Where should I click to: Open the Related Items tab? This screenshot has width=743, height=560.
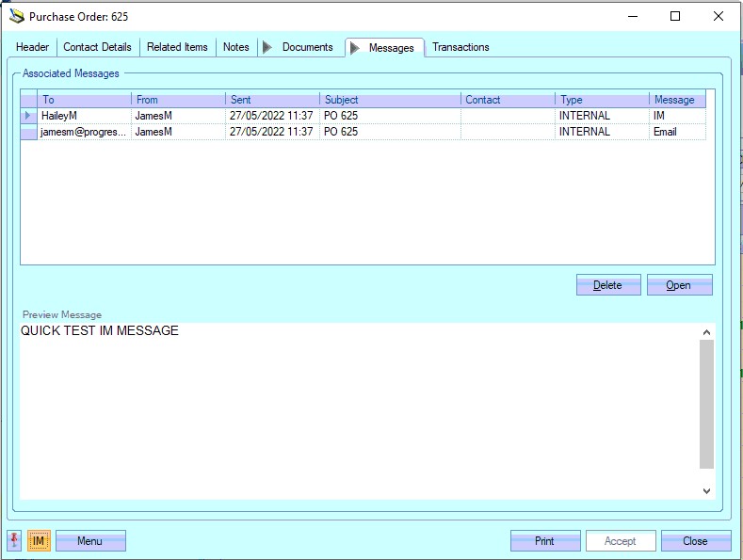pos(177,47)
